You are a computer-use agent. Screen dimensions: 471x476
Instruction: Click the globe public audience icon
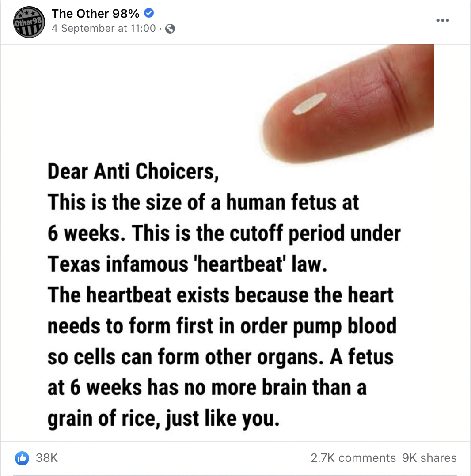click(170, 29)
